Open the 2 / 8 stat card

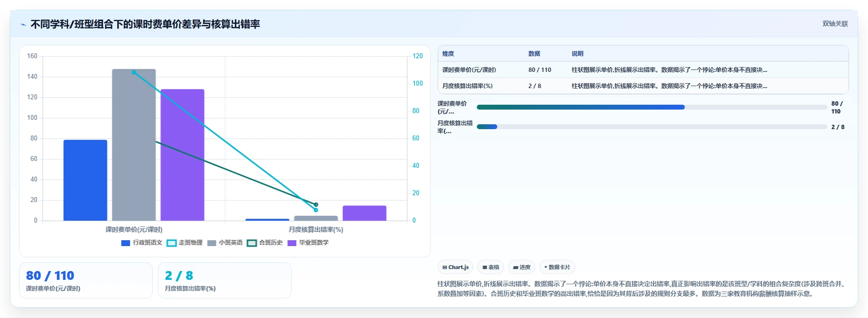click(x=225, y=280)
